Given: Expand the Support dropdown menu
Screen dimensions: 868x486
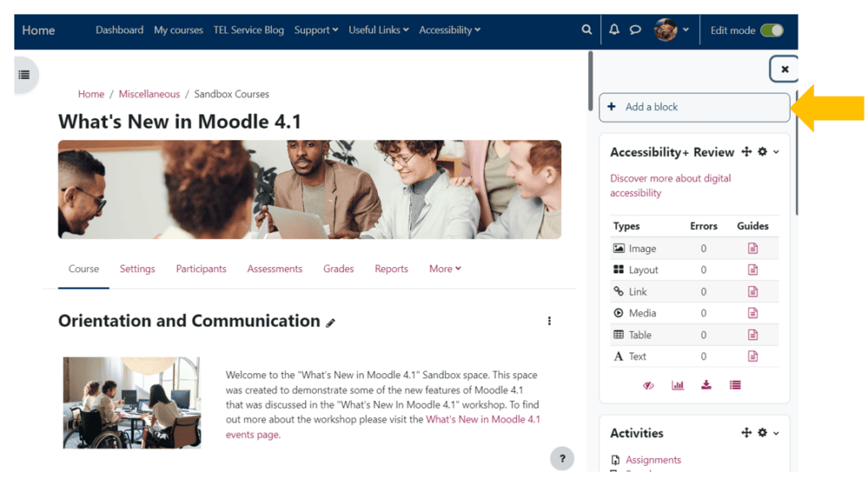Looking at the screenshot, I should [x=315, y=30].
